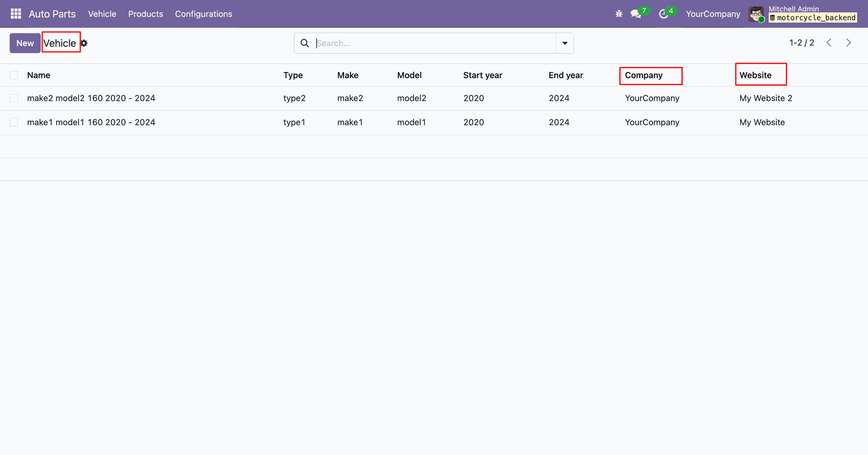Open the Configurations menu
868x455 pixels.
coord(203,14)
